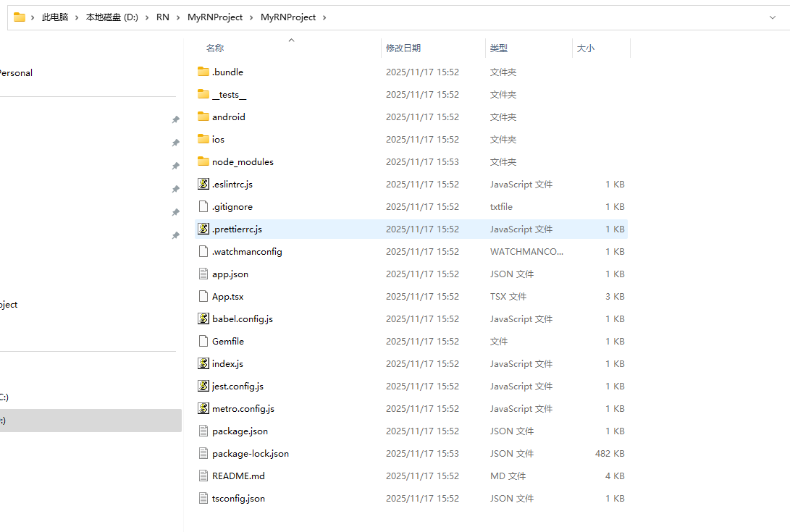Click the 3 KB size cell
This screenshot has height=532, width=790.
click(615, 296)
